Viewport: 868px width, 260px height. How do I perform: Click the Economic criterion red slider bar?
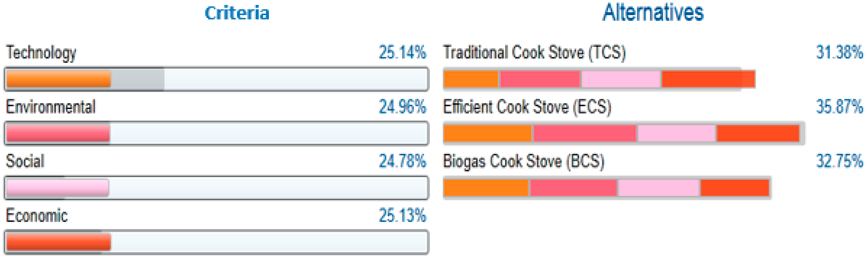tap(59, 242)
